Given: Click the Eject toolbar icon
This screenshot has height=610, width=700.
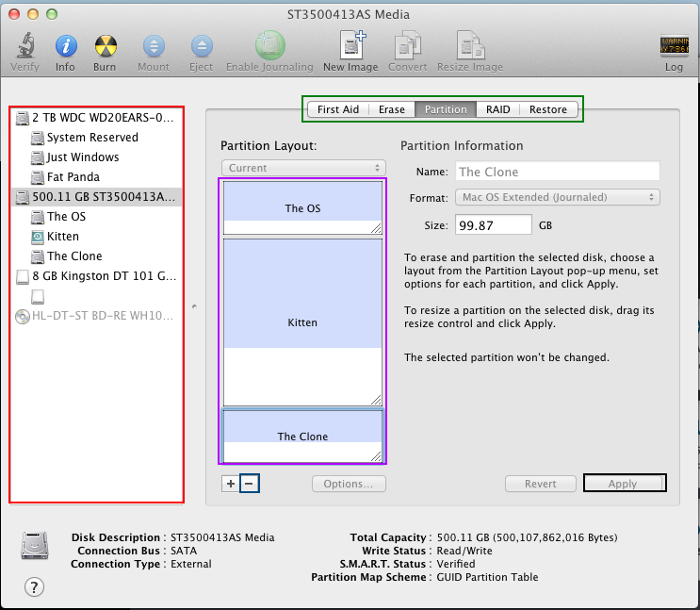Looking at the screenshot, I should pyautogui.click(x=202, y=45).
